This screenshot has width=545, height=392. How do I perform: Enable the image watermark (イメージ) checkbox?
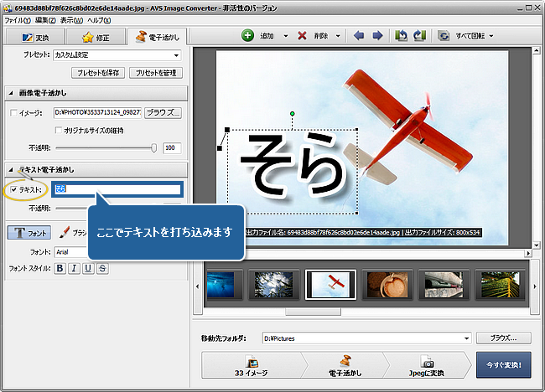[x=14, y=112]
